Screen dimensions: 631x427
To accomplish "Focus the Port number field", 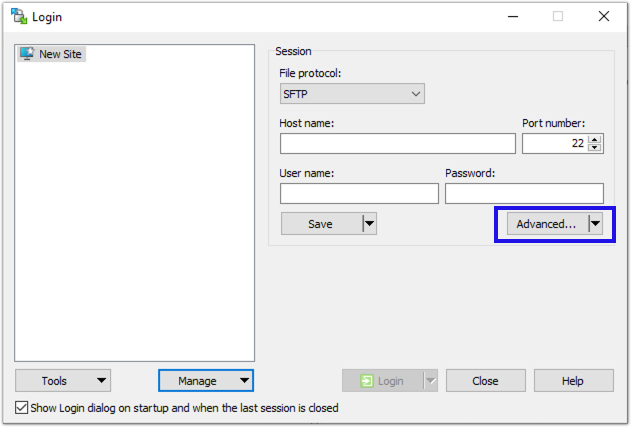I will [555, 143].
